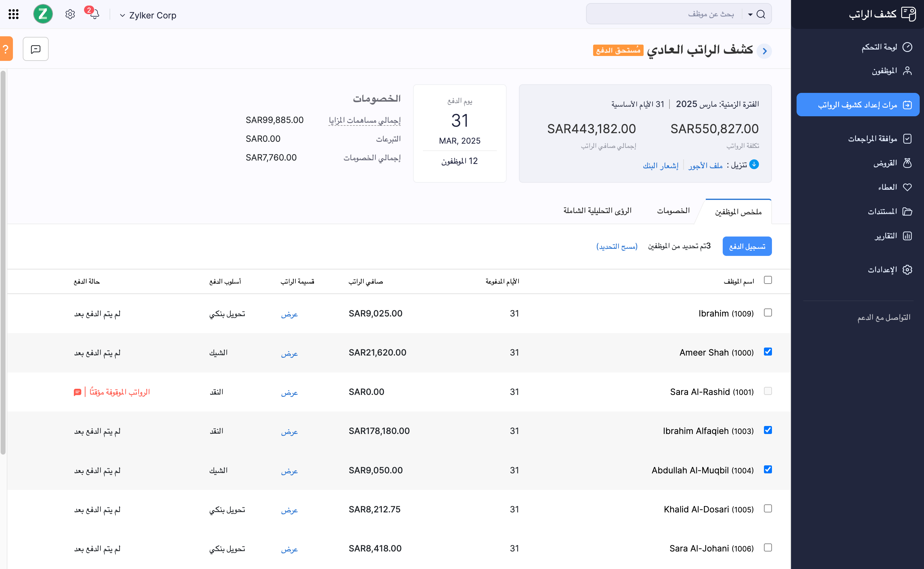Uncheck Ameer Shah's row checkbox
Viewport: 924px width, 569px height.
768,352
